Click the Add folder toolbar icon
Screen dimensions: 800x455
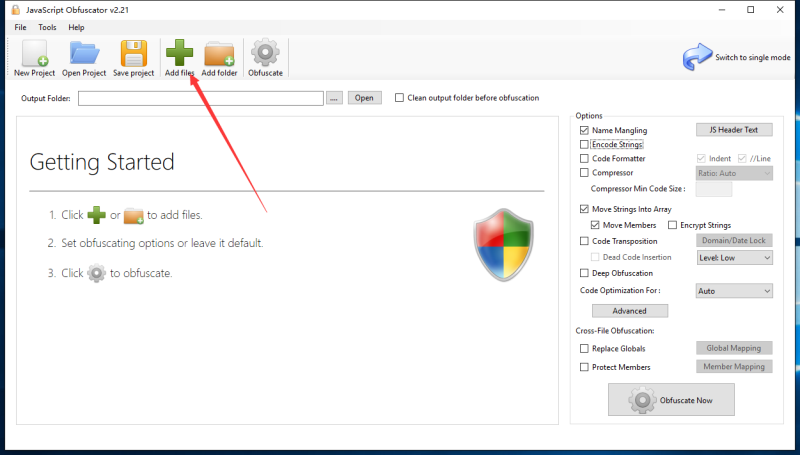pos(219,56)
